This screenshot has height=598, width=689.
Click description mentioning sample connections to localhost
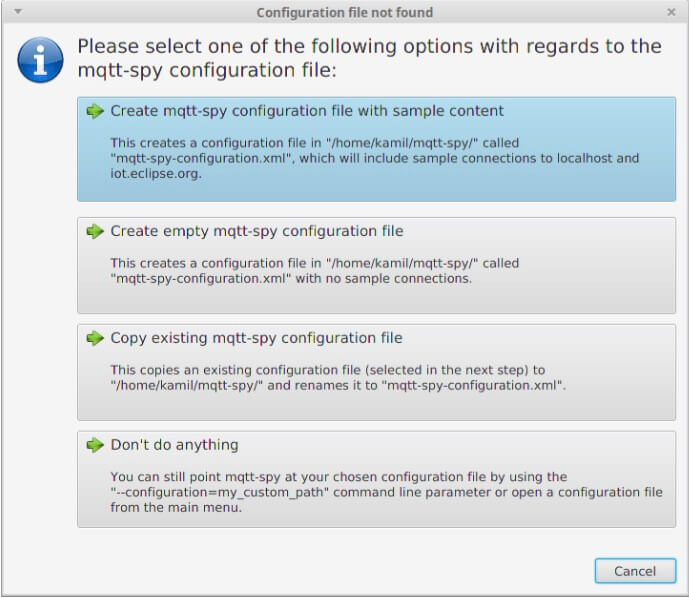coord(374,158)
